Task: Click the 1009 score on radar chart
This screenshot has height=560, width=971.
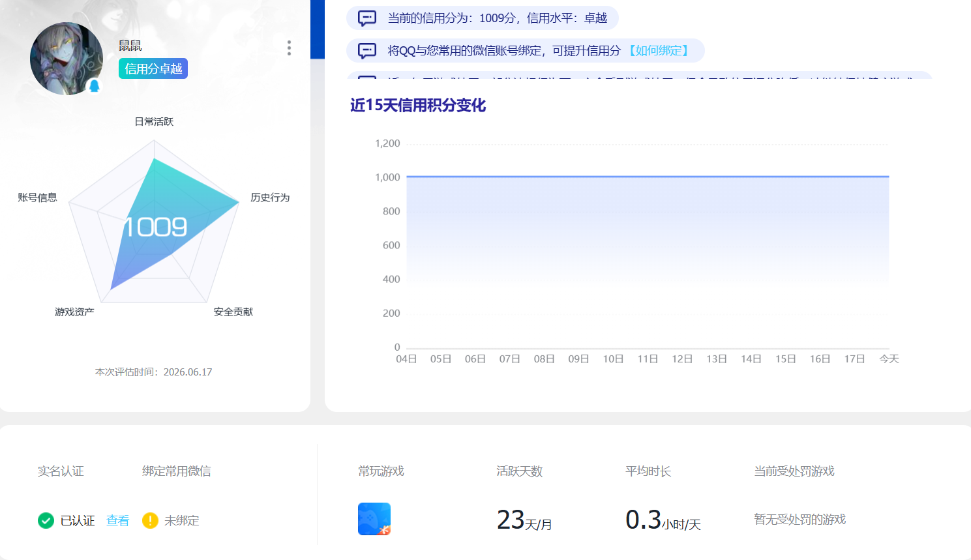Action: (x=155, y=227)
